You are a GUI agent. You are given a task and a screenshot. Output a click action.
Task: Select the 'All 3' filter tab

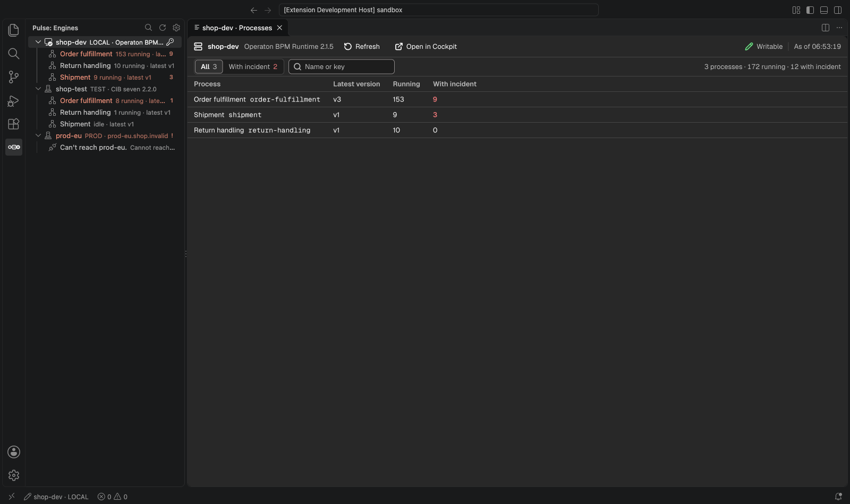tap(209, 66)
